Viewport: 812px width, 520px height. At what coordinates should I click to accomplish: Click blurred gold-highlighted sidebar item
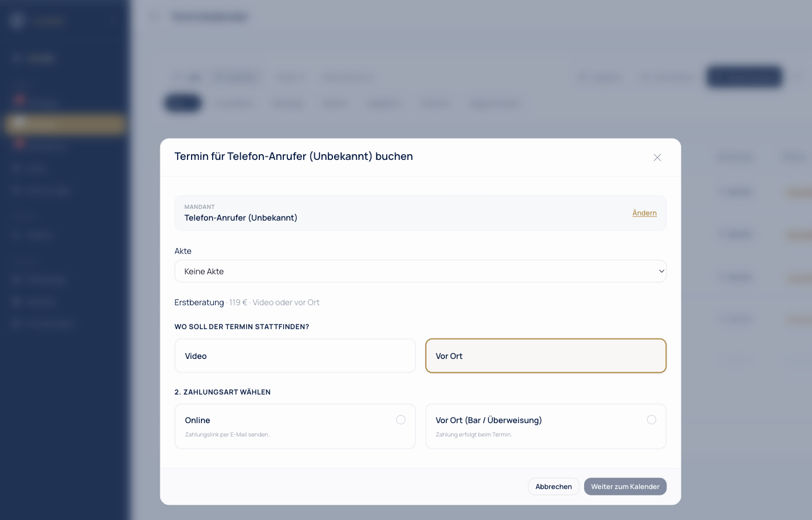pyautogui.click(x=65, y=124)
